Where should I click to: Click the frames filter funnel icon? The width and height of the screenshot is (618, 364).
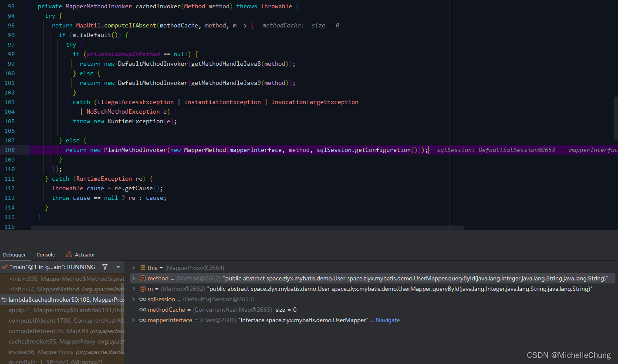click(x=105, y=267)
